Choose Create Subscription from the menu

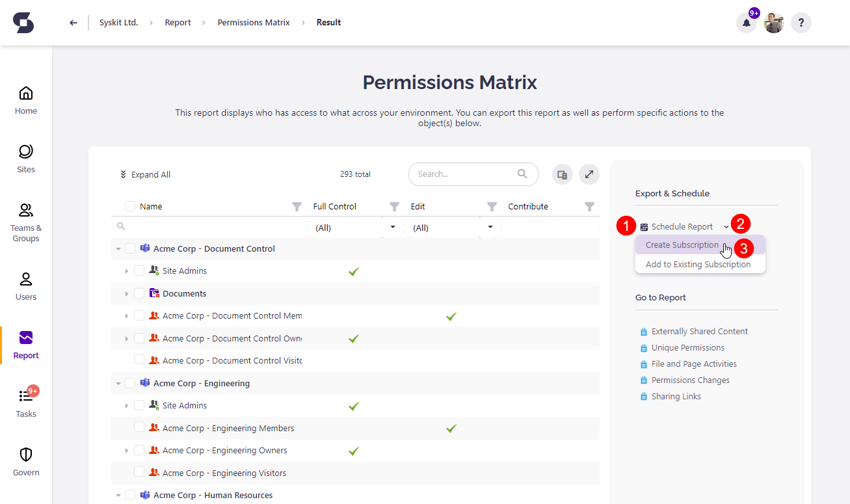tap(682, 245)
